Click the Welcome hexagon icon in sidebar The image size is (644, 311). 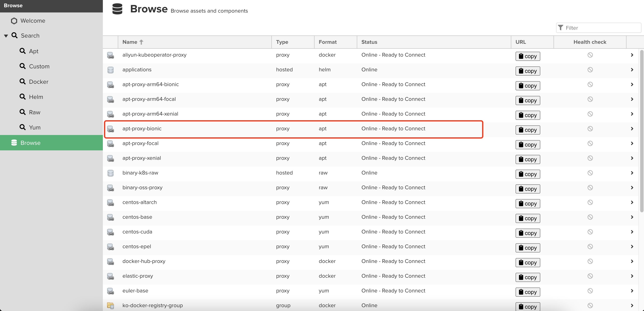[x=14, y=21]
